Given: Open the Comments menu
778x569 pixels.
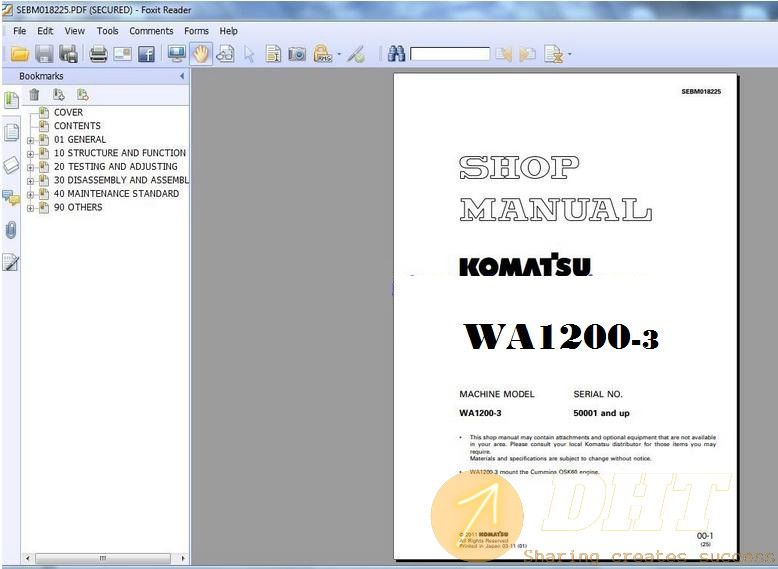Looking at the screenshot, I should [x=151, y=31].
